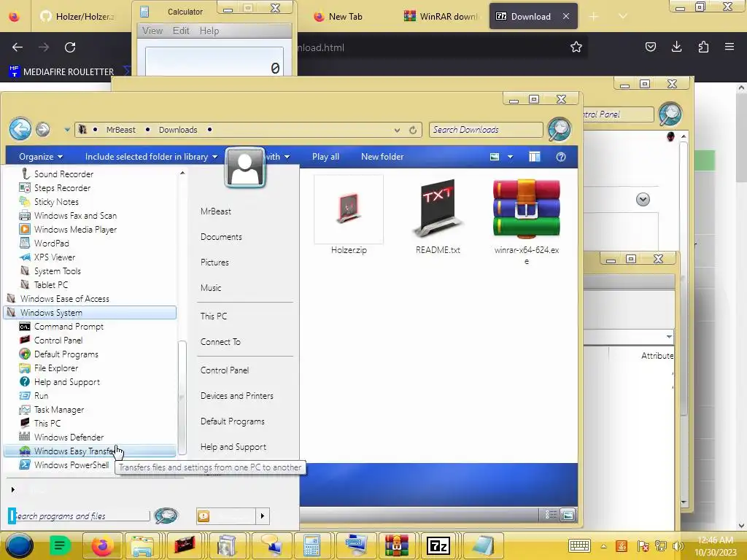The height and width of the screenshot is (560, 747).
Task: Open shutdown options arrow in Start menu
Action: click(x=263, y=516)
